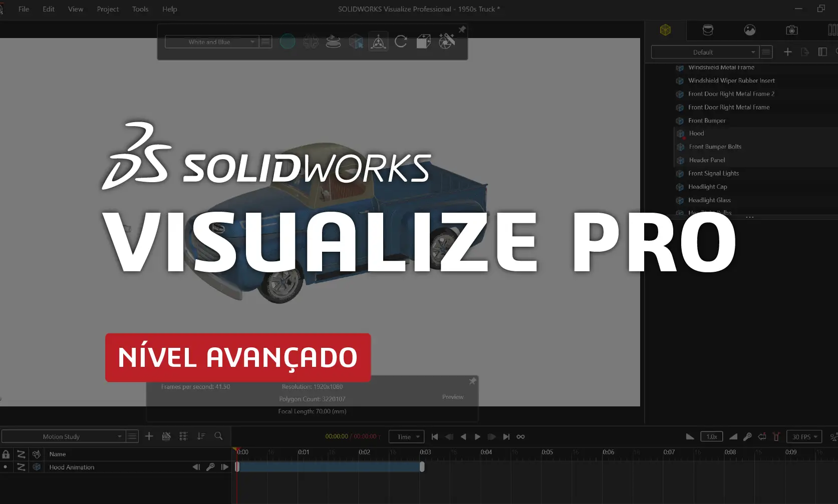Open the Help menu

click(x=170, y=9)
